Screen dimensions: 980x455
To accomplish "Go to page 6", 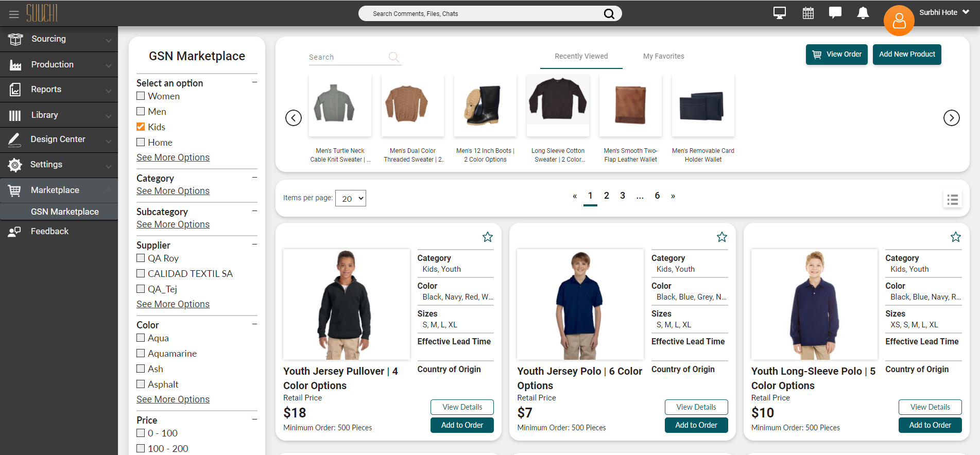I will pos(657,196).
